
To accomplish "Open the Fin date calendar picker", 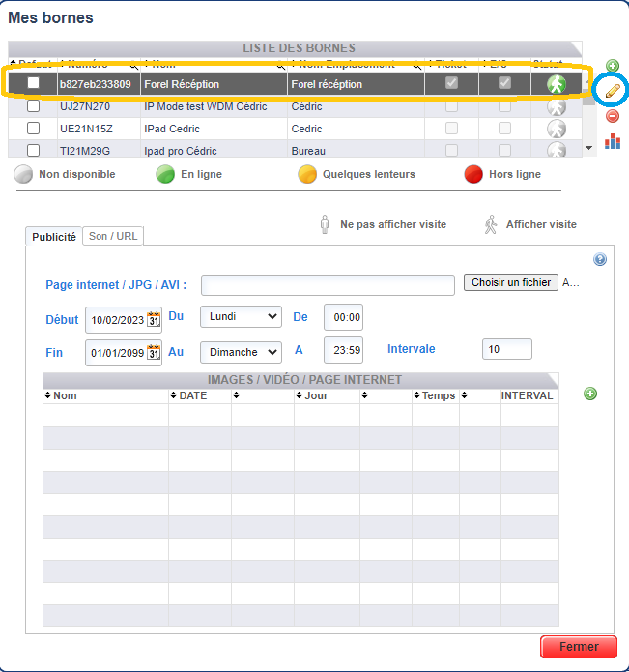I will point(153,352).
